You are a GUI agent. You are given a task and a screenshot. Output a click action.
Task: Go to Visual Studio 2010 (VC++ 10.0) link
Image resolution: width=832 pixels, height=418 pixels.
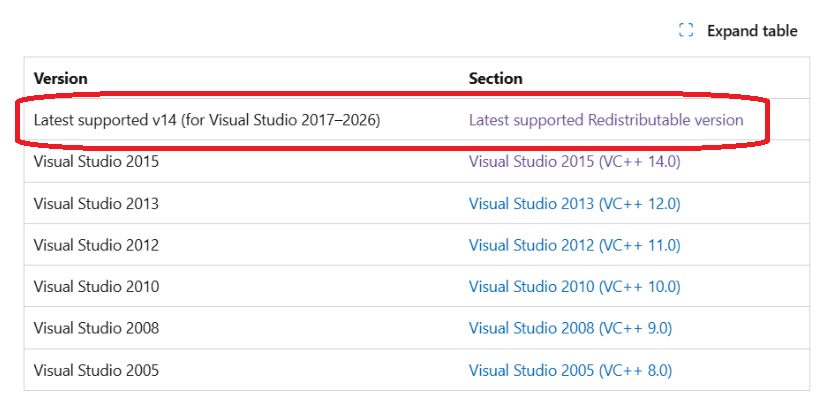[x=575, y=286]
